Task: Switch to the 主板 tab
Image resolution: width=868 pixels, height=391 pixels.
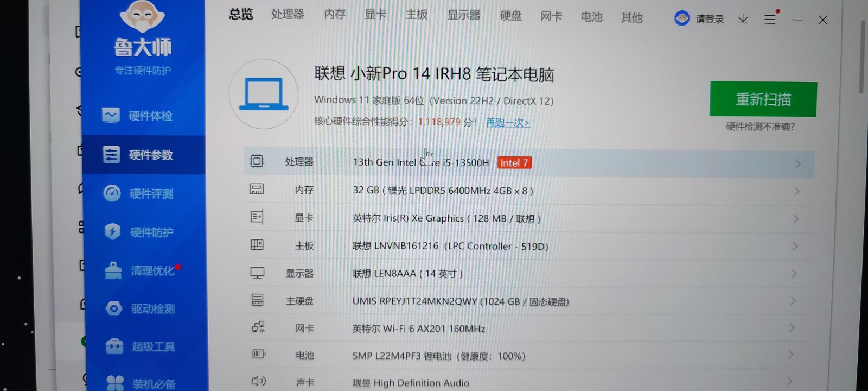Action: pyautogui.click(x=417, y=15)
